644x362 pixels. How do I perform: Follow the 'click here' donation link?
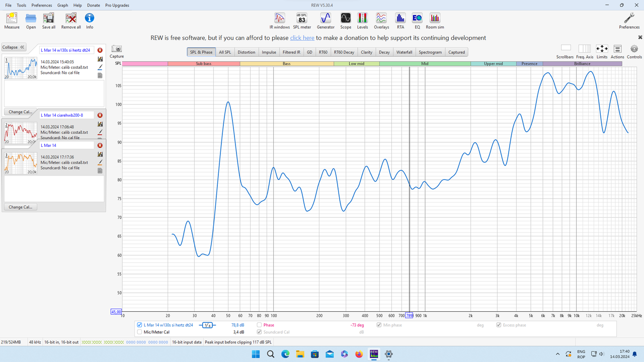tap(302, 38)
